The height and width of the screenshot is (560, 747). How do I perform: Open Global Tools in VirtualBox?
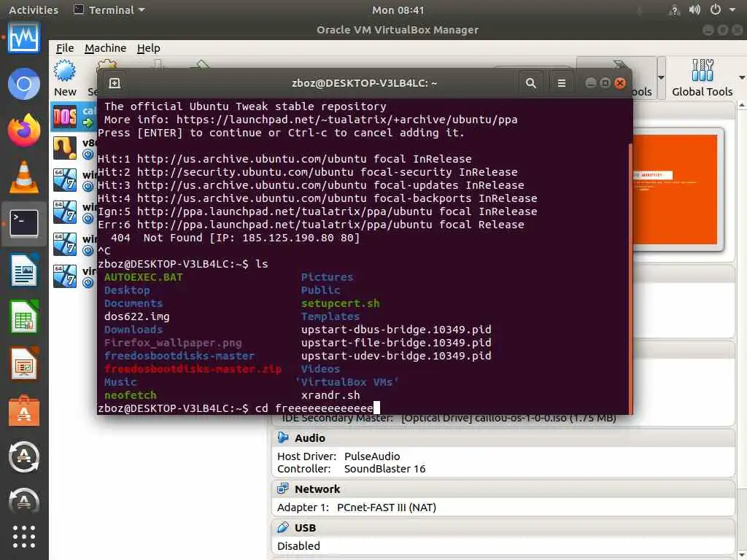click(x=702, y=77)
